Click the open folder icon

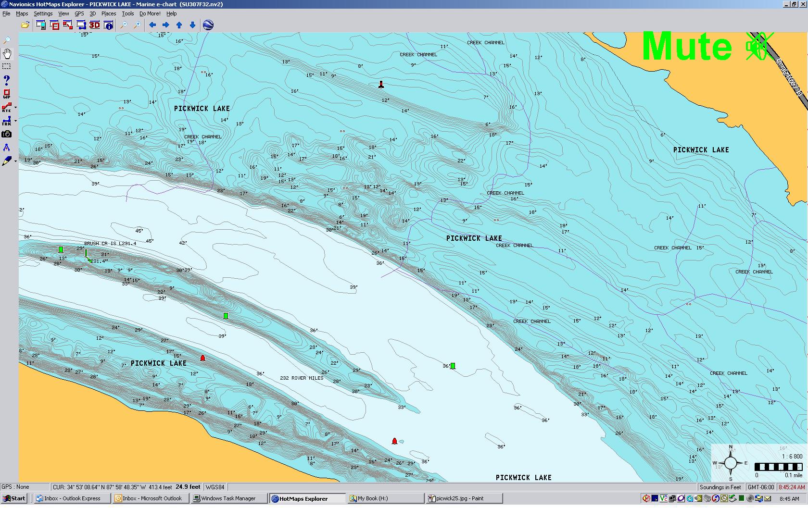coord(25,25)
